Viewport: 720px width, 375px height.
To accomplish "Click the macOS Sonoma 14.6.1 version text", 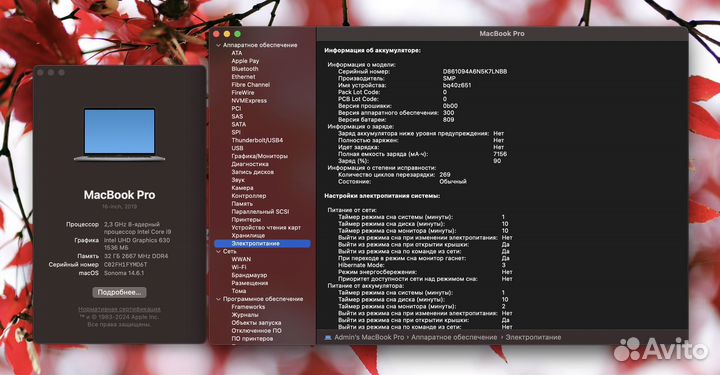I will tap(124, 273).
